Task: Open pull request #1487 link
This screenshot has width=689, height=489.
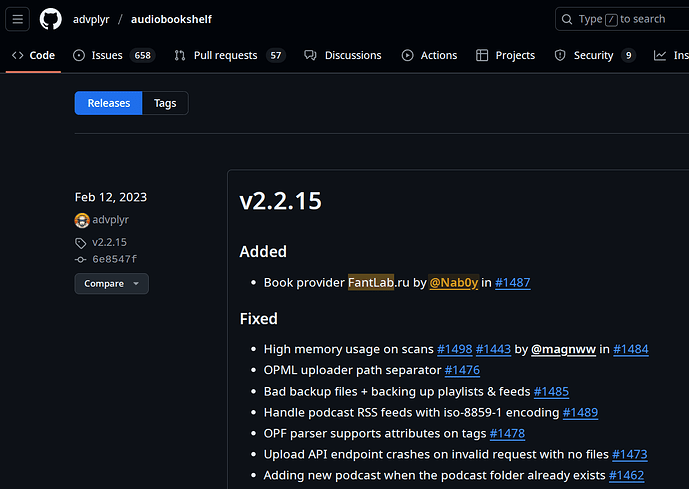Action: [x=512, y=282]
